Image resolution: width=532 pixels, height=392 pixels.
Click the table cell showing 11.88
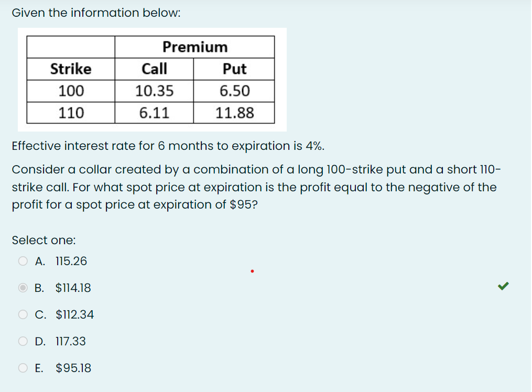click(x=234, y=112)
